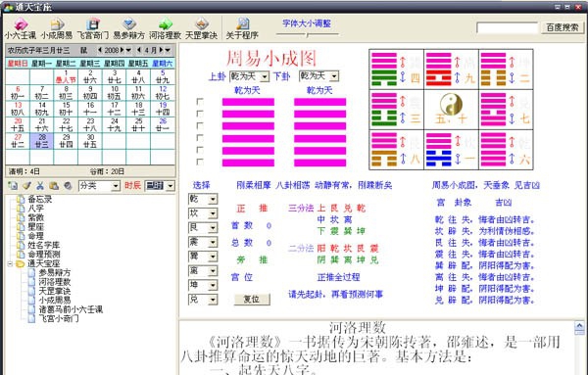Click the 备忘录 folder icon

tap(21, 199)
